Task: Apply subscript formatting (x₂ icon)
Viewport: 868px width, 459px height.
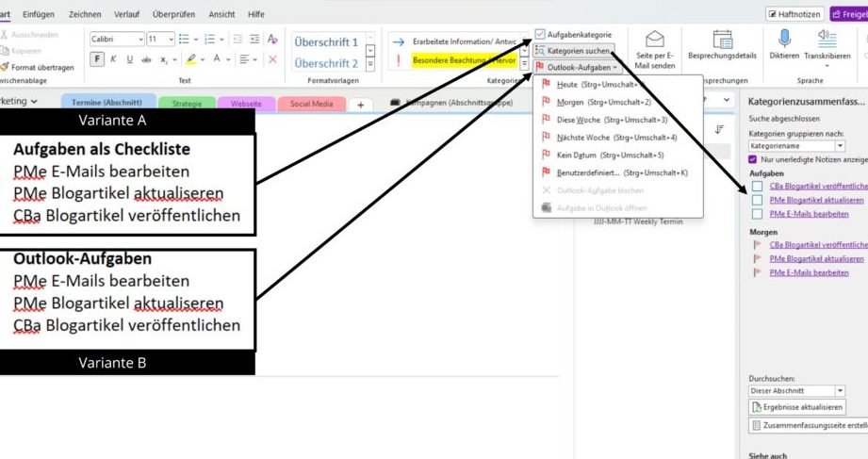Action: tap(164, 59)
